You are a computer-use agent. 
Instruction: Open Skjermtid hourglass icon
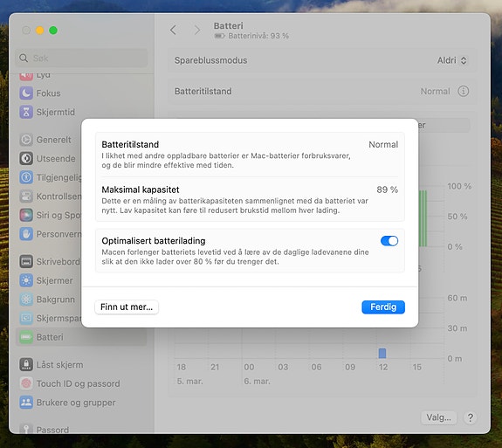pos(26,112)
